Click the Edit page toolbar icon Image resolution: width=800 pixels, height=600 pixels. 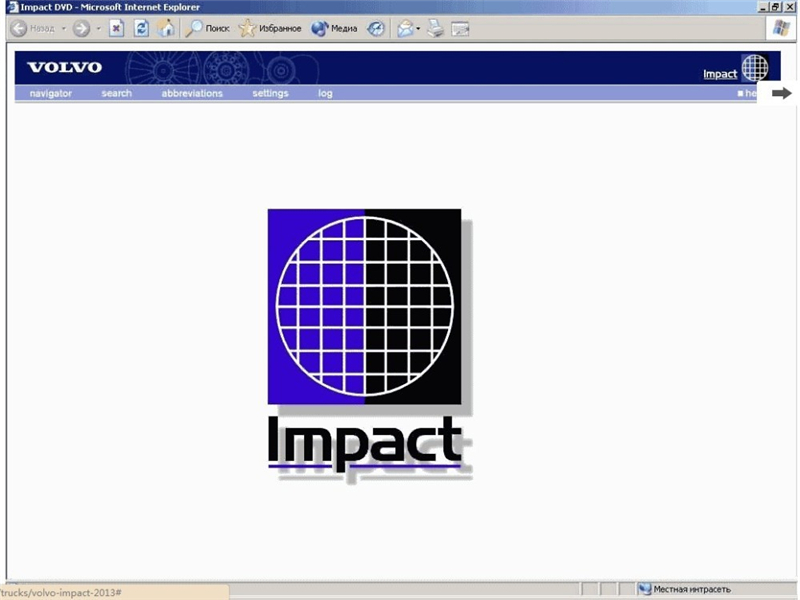(460, 29)
